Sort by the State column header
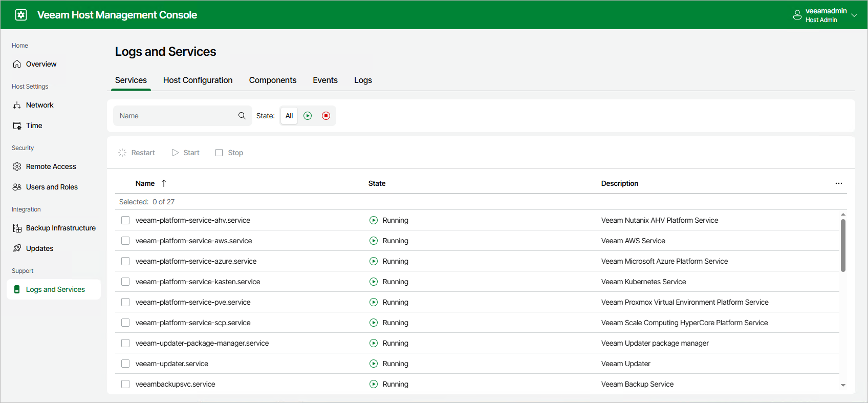 [377, 183]
